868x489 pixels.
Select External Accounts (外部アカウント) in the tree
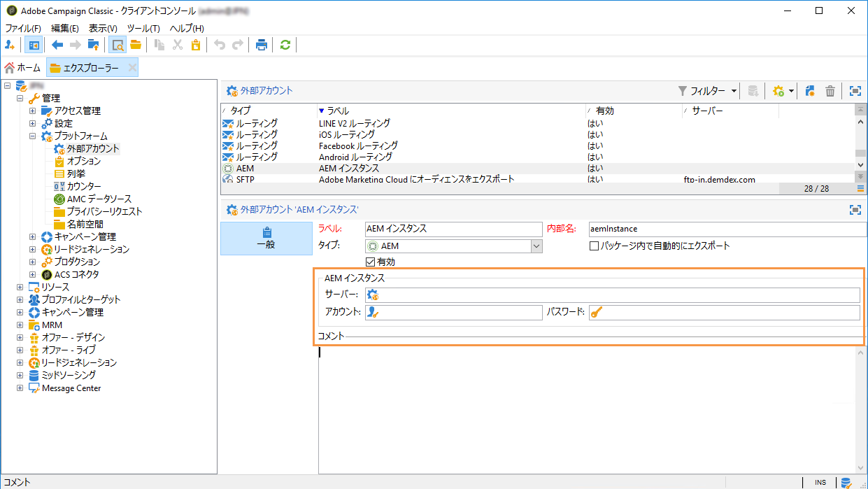pos(93,148)
